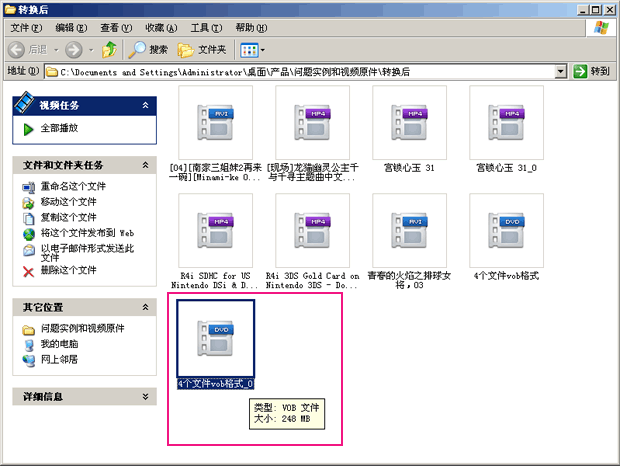Expand the 详细信息 panel
Screen dimensions: 620x466
coord(146,397)
